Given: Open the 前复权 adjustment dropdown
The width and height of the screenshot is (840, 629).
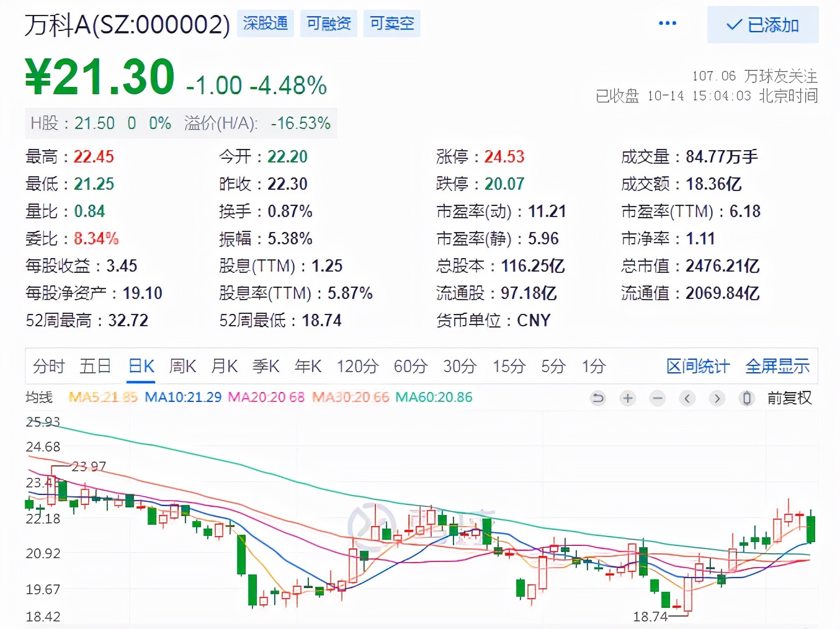Looking at the screenshot, I should [790, 398].
